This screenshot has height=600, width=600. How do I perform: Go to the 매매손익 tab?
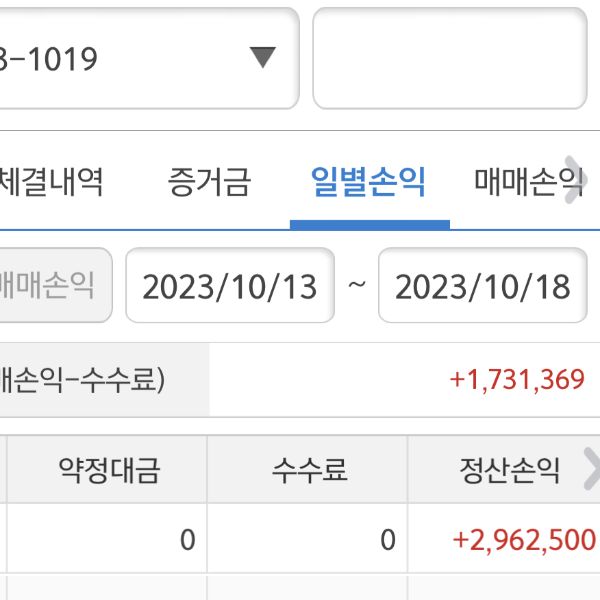(527, 182)
